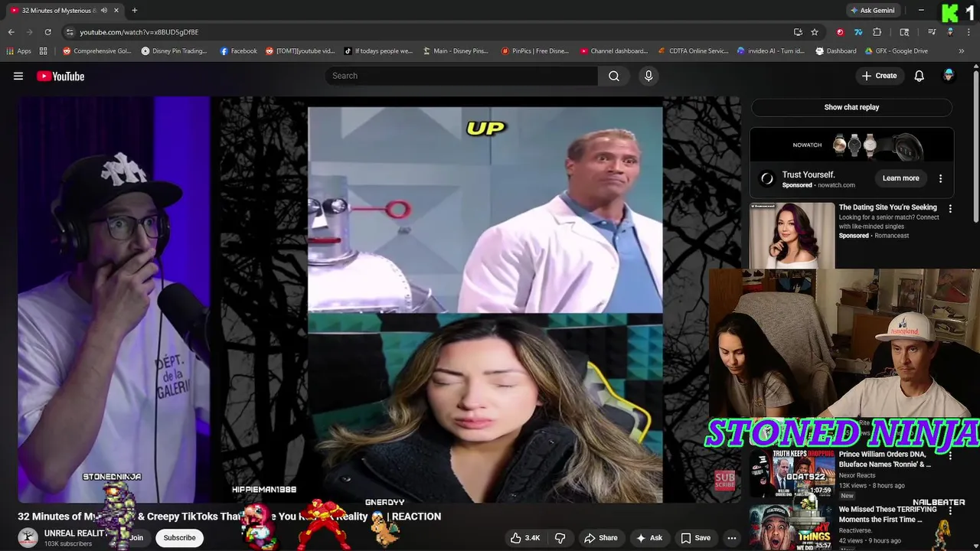
Task: Open the GFX - Google Drive bookmark
Action: 896,51
